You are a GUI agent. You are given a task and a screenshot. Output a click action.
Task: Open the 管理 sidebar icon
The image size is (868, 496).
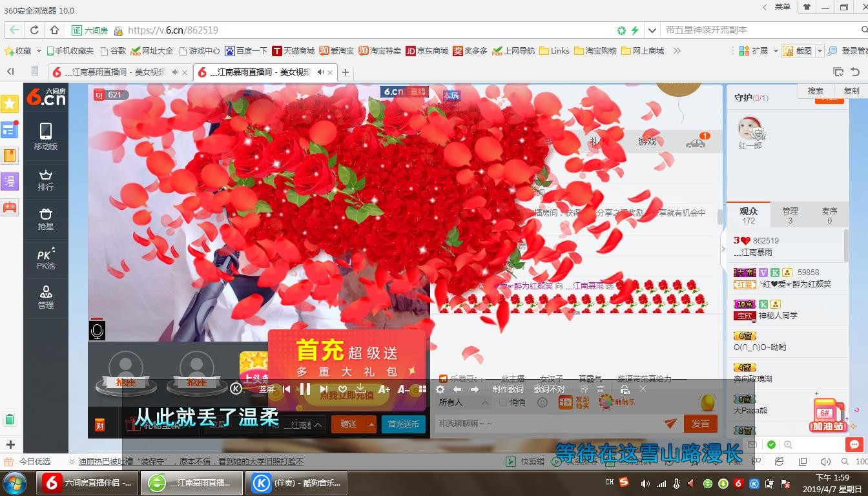click(x=45, y=297)
